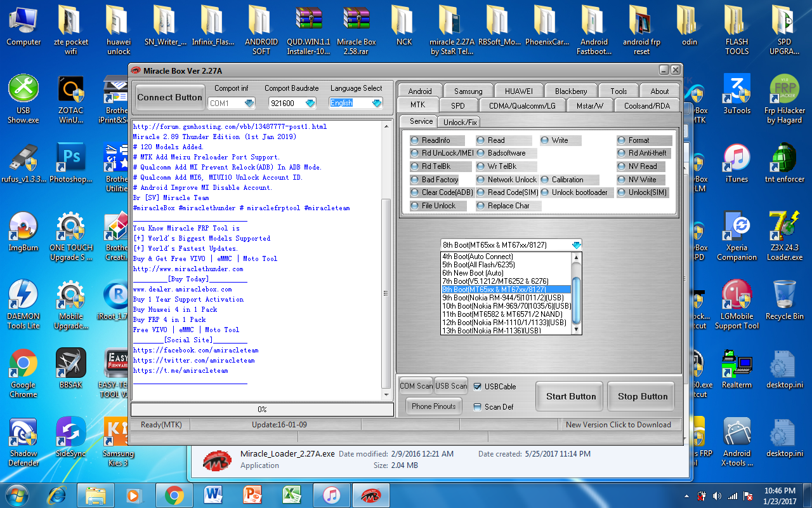Collapse the boot type combo box
Viewport: 812px width, 508px height.
click(x=575, y=245)
